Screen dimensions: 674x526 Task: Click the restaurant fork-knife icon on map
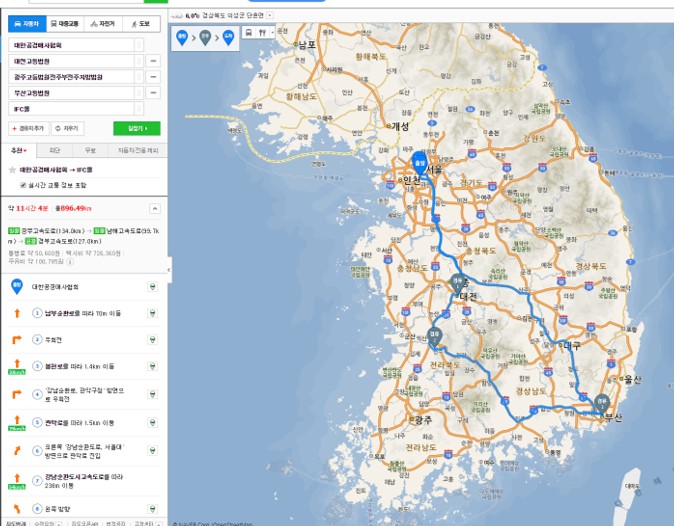(264, 32)
